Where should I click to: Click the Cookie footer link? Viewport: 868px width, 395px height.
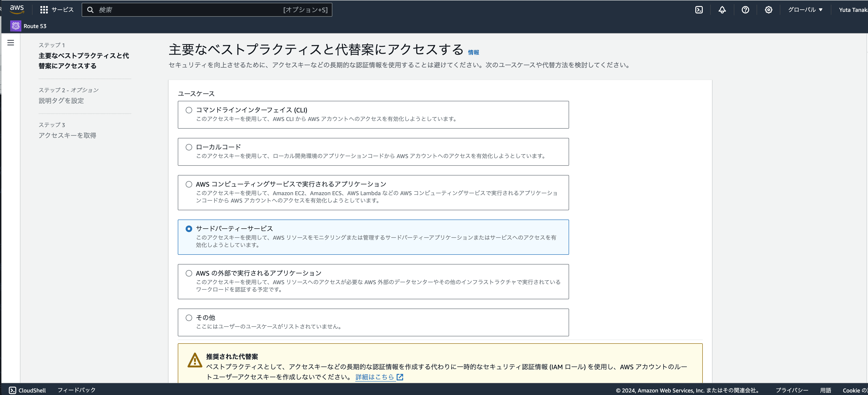coord(855,390)
